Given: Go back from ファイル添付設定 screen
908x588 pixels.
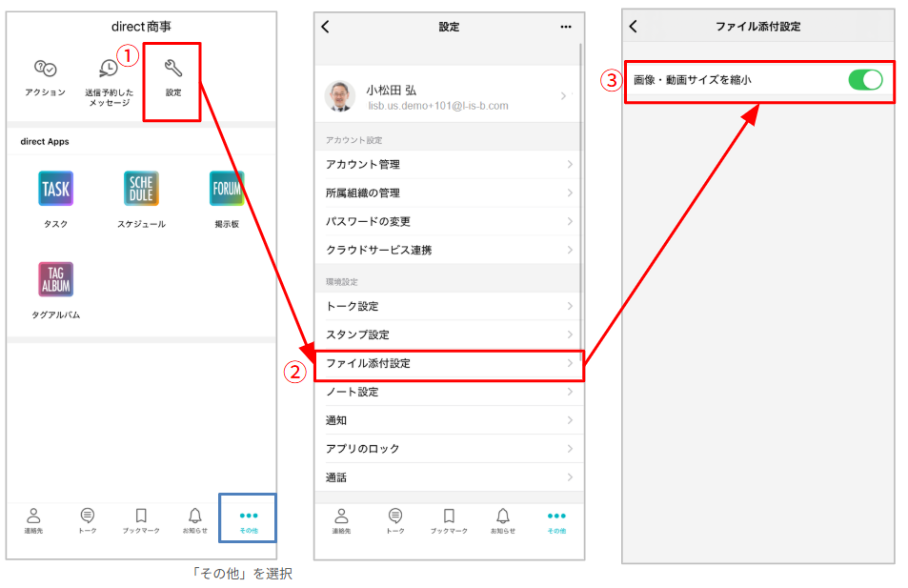Looking at the screenshot, I should (x=633, y=26).
